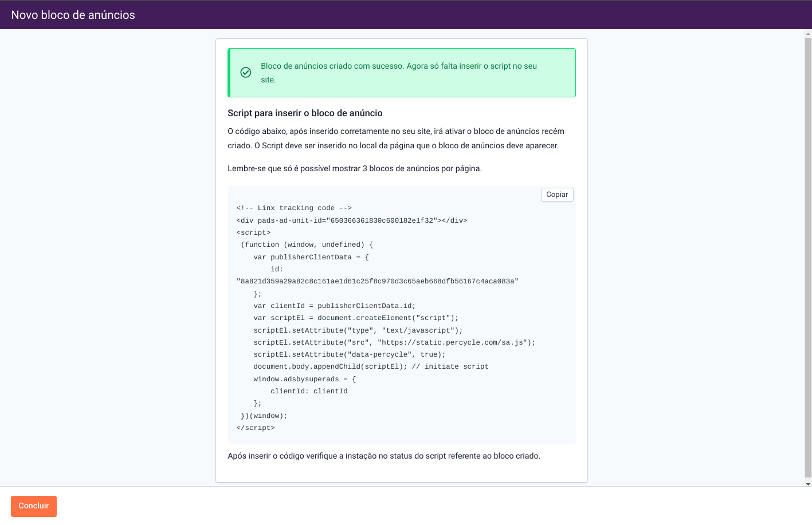
Task: Click the green success checkmark icon
Action: [x=246, y=73]
